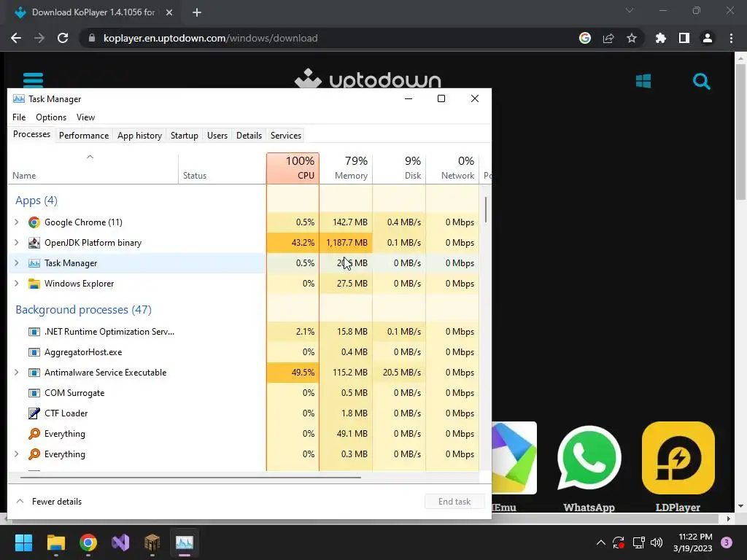
Task: Switch to the Users tab
Action: point(217,136)
